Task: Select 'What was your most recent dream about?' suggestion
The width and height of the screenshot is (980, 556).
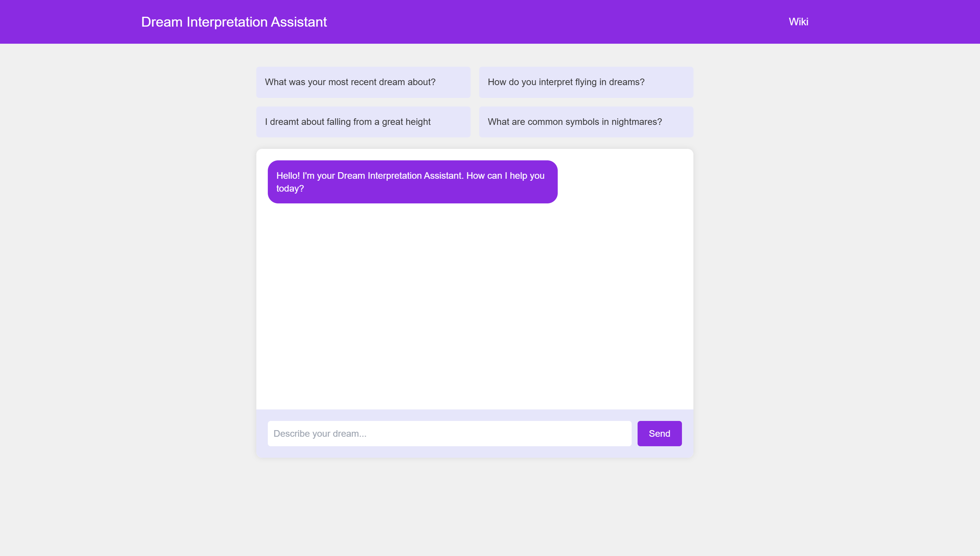Action: pos(363,82)
